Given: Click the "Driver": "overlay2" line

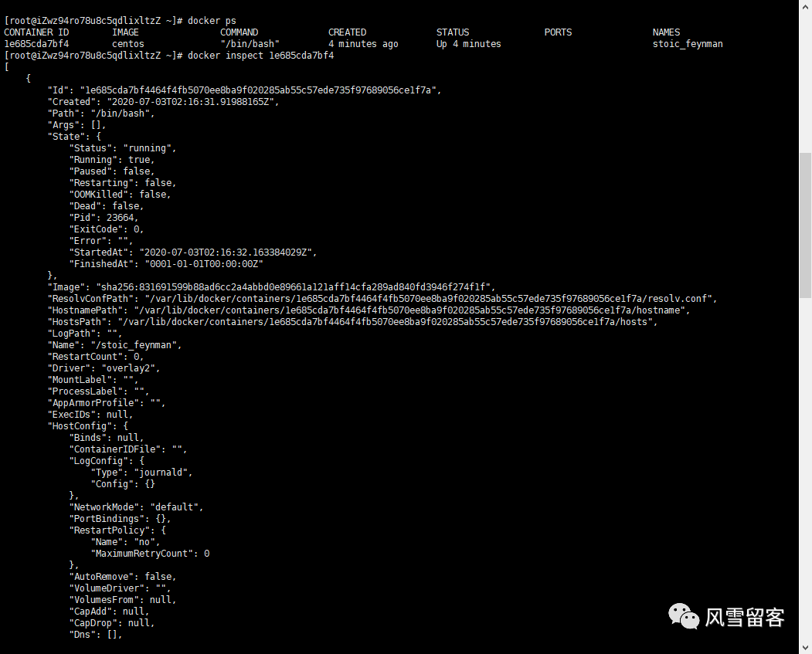Looking at the screenshot, I should (x=104, y=368).
